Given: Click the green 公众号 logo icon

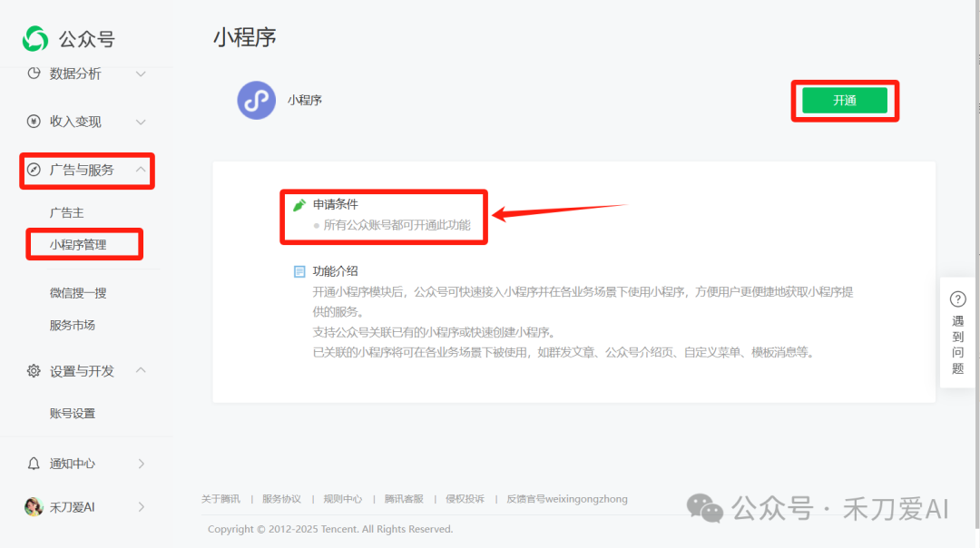Looking at the screenshot, I should coord(35,39).
